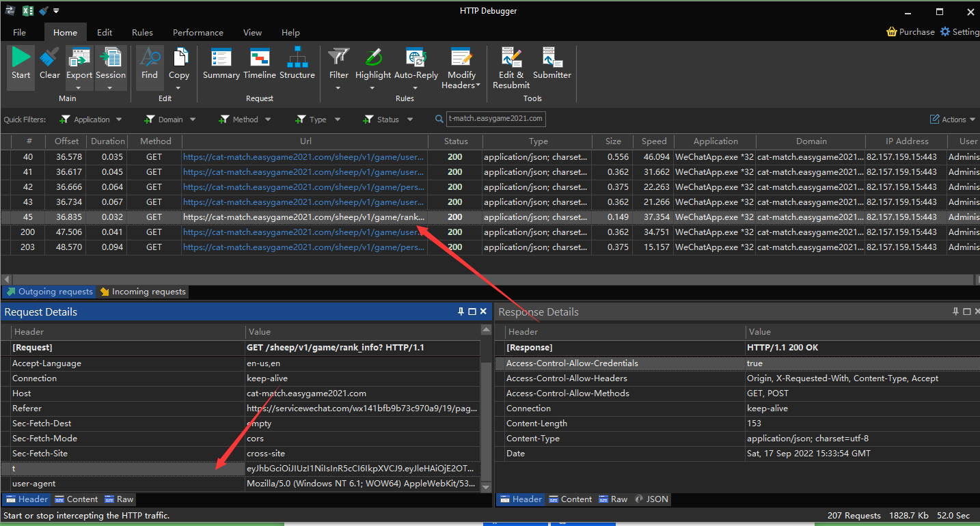This screenshot has width=980, height=526.
Task: Open Settings gear in title bar
Action: pos(945,31)
